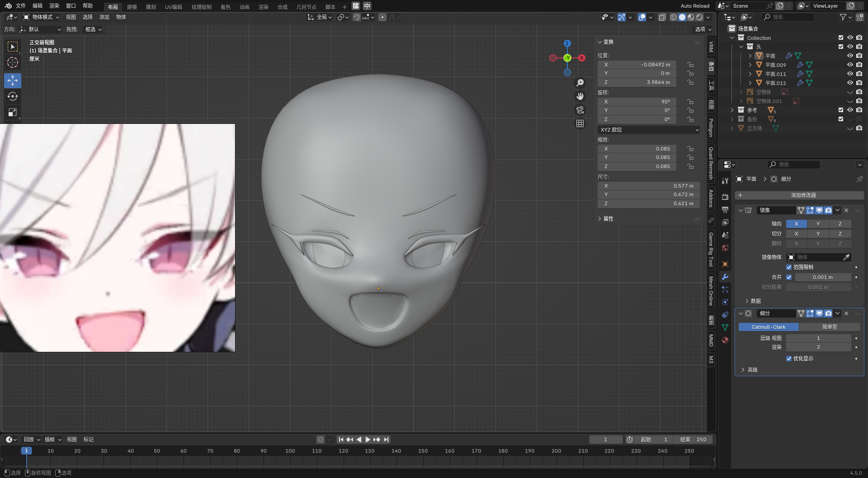The width and height of the screenshot is (868, 478).
Task: Toggle the 优化显示 checkbox
Action: [789, 359]
